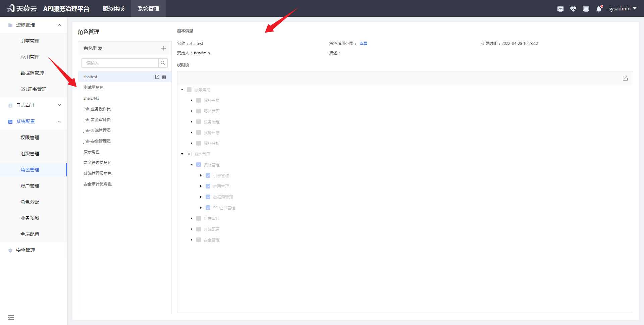
Task: Click the search magnifier icon in role list
Action: coord(163,63)
